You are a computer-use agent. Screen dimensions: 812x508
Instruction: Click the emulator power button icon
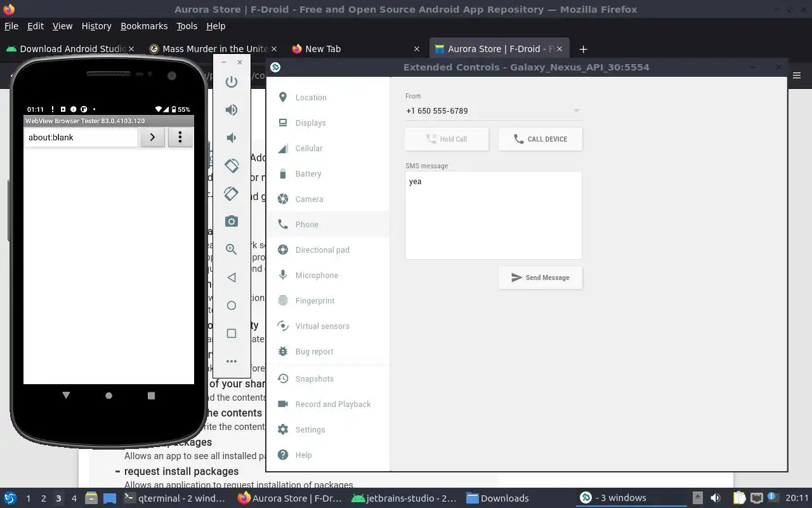pos(232,82)
